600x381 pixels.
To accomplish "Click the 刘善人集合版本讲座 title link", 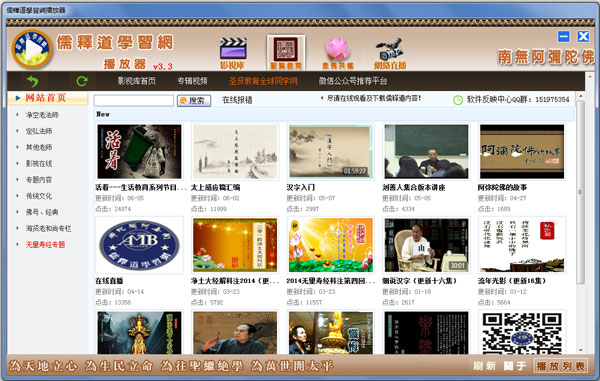I will click(414, 187).
